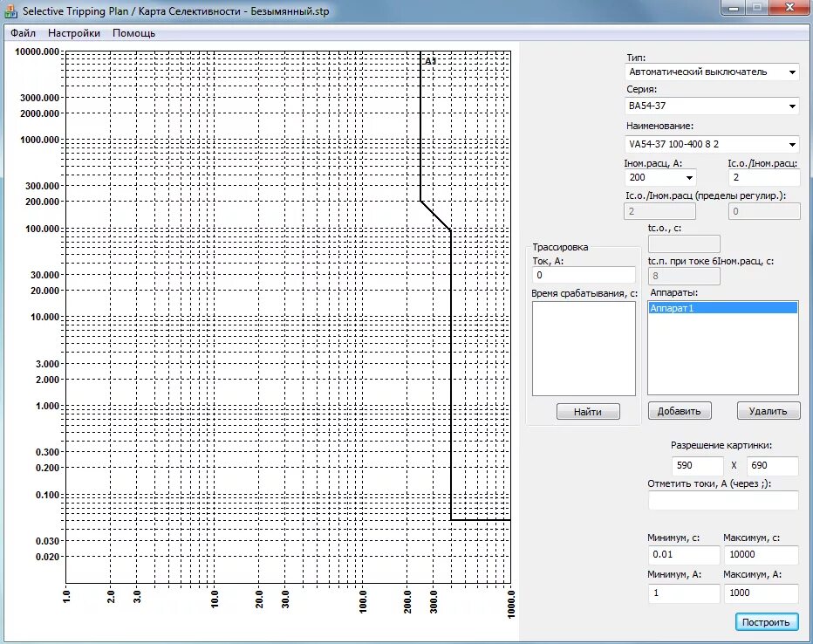813x644 pixels.
Task: Click the 10000.000 label on the time axis
Action: coord(37,51)
